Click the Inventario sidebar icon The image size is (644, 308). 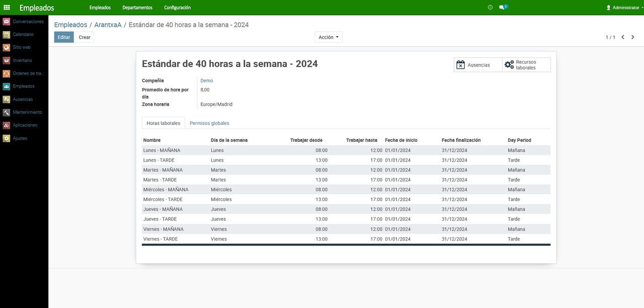coord(6,60)
